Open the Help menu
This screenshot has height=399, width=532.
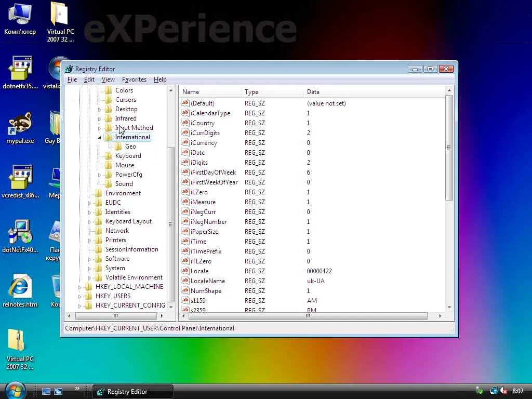(x=160, y=79)
